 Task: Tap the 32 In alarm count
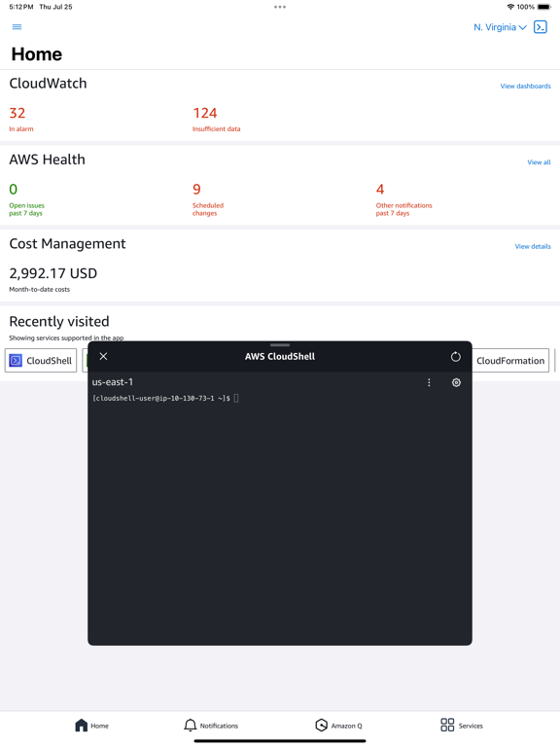[x=21, y=119]
